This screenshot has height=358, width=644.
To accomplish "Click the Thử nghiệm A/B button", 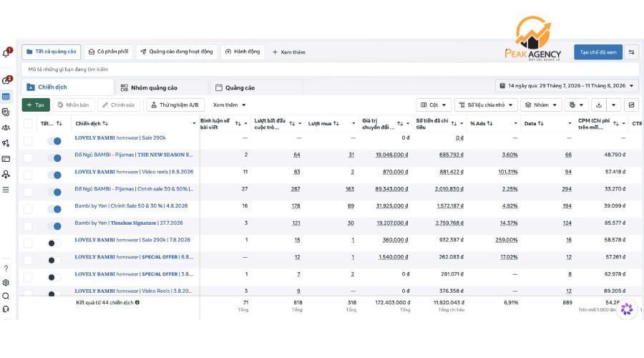I will click(175, 105).
